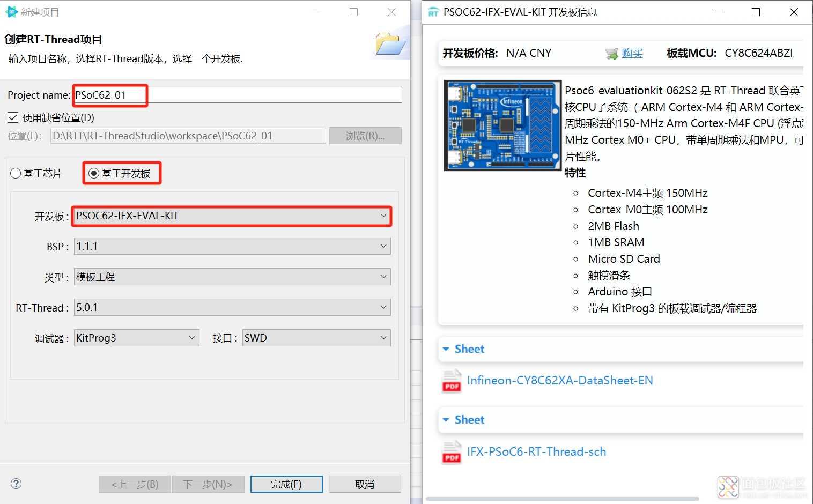Minimize the 开发板信息 window

(719, 12)
